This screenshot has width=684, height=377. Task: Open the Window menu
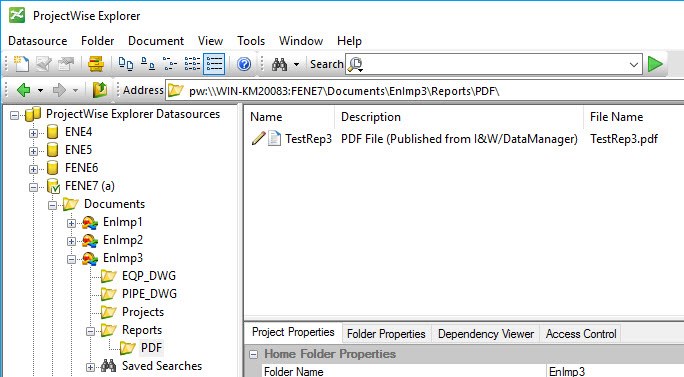(x=301, y=41)
